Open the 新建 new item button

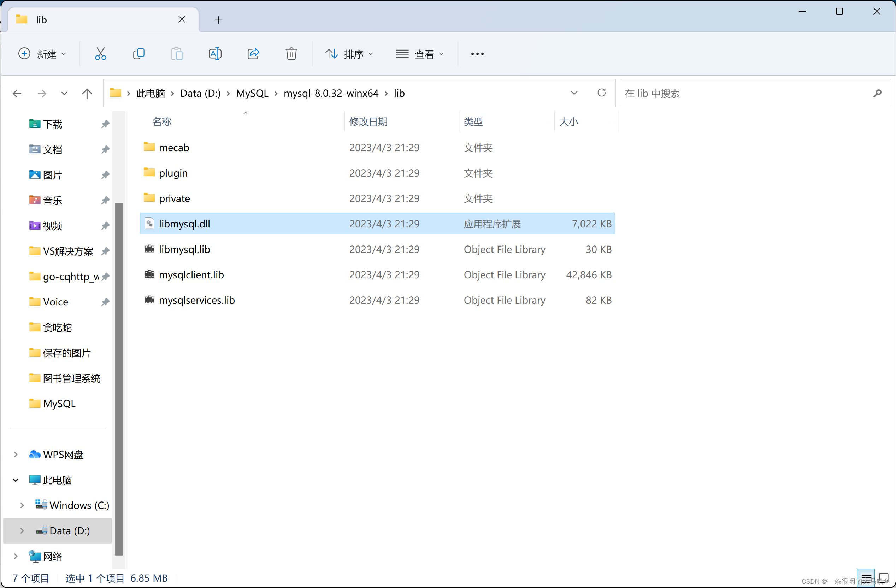(x=42, y=54)
